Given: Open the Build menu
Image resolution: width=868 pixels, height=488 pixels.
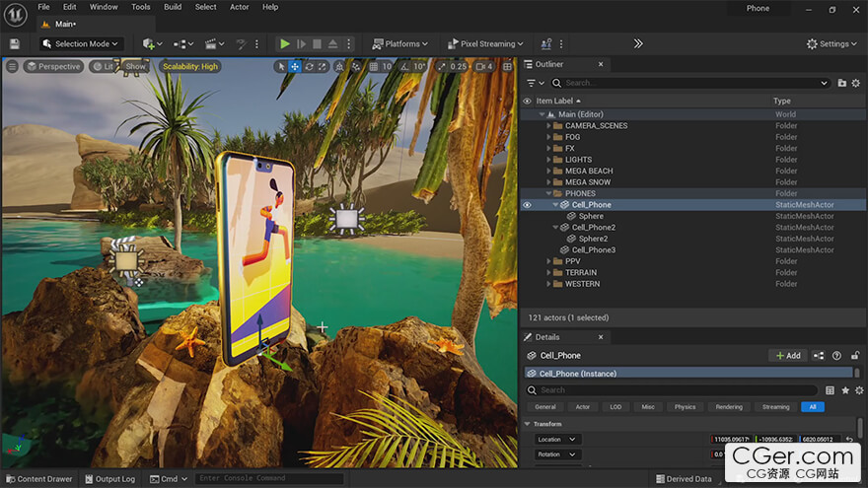Looking at the screenshot, I should pyautogui.click(x=173, y=7).
